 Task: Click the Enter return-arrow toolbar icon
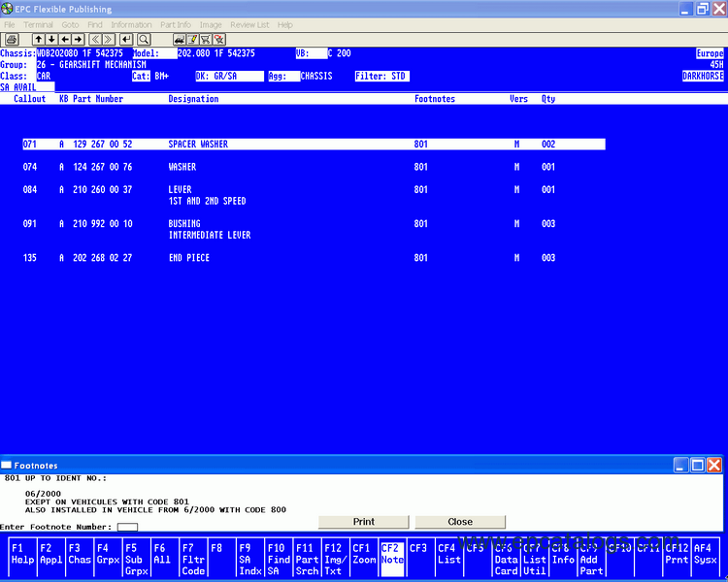coord(126,39)
